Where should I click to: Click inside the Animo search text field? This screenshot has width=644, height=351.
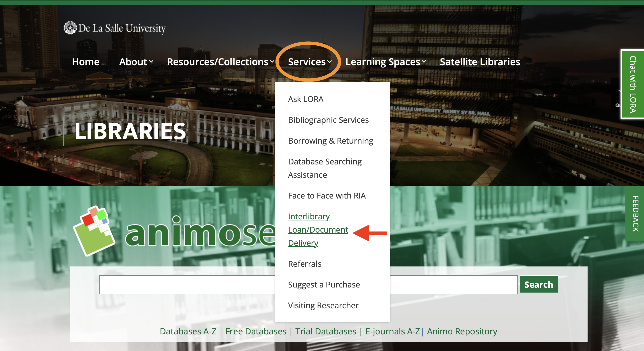click(187, 285)
